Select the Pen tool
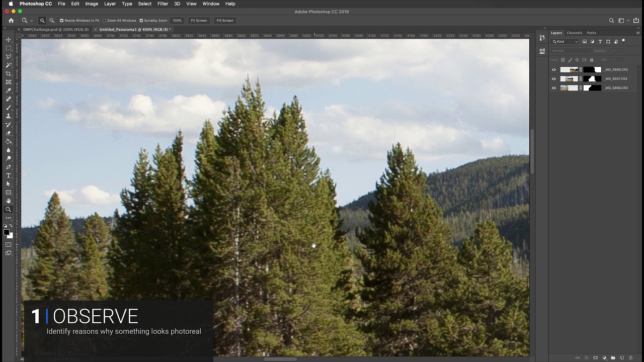 click(x=9, y=167)
